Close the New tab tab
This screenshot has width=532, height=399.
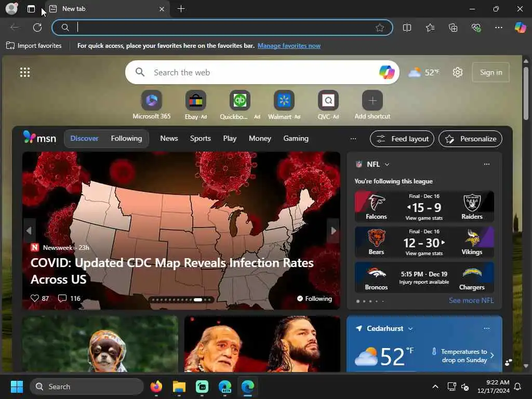click(x=162, y=9)
